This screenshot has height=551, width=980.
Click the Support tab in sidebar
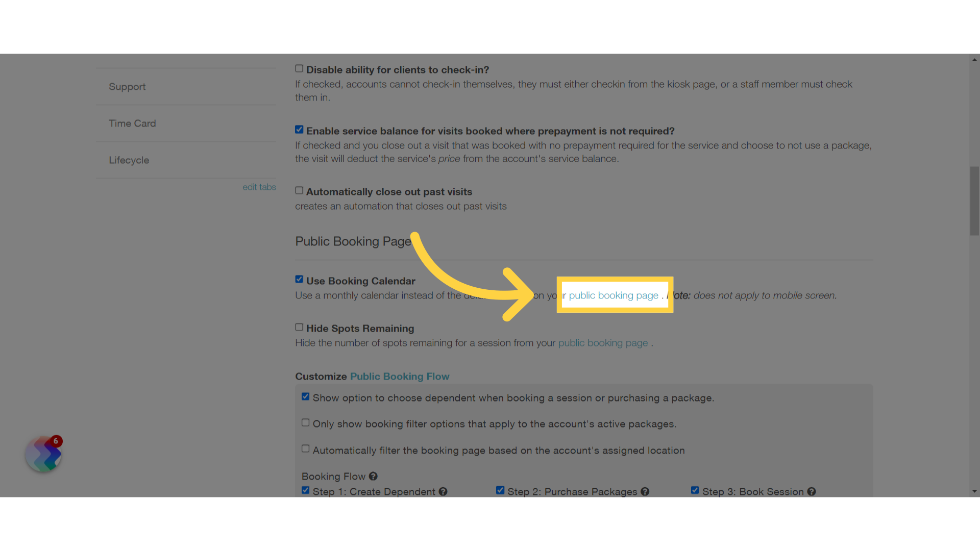click(x=127, y=86)
